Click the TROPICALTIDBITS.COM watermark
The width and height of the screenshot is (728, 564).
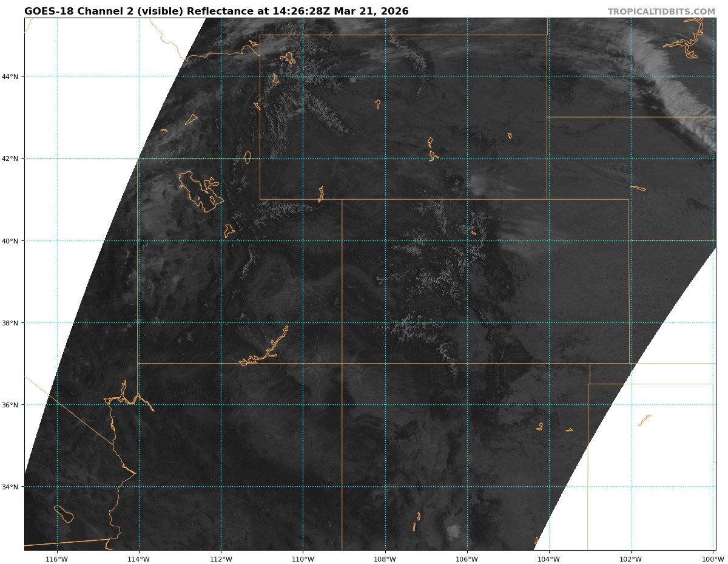click(x=661, y=12)
